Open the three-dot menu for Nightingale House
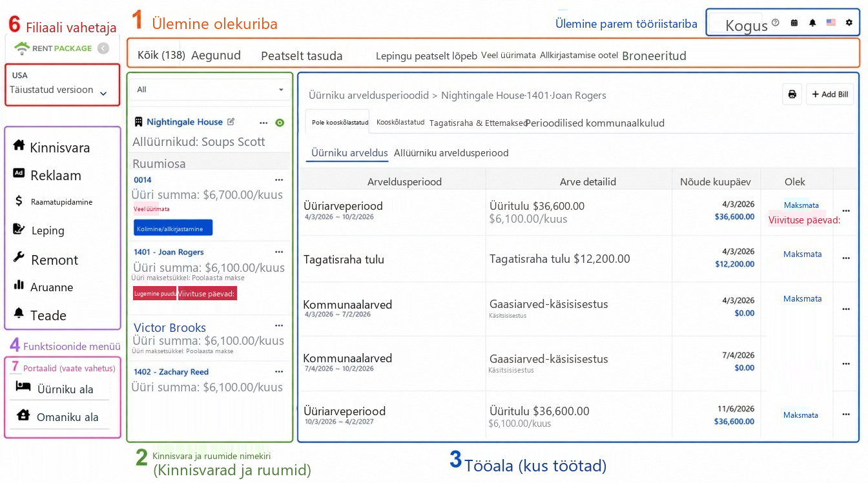This screenshot has height=483, width=868. 263,122
